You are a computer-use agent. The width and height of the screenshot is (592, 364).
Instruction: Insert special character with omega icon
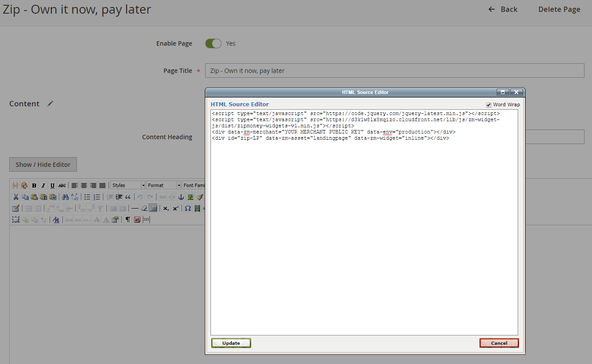(188, 208)
